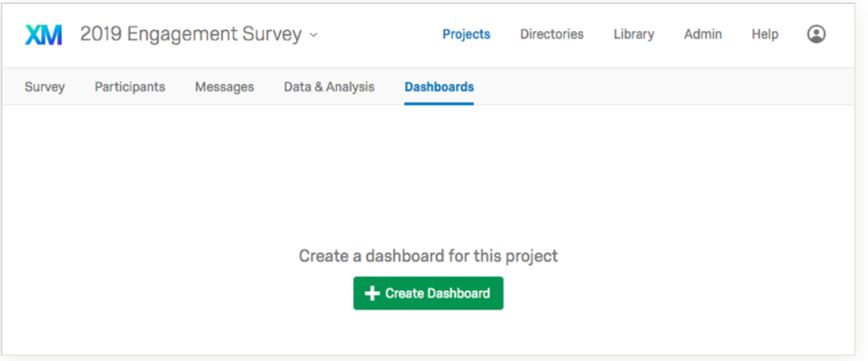Click the plus icon on Create Dashboard
This screenshot has width=868, height=361.
372,294
